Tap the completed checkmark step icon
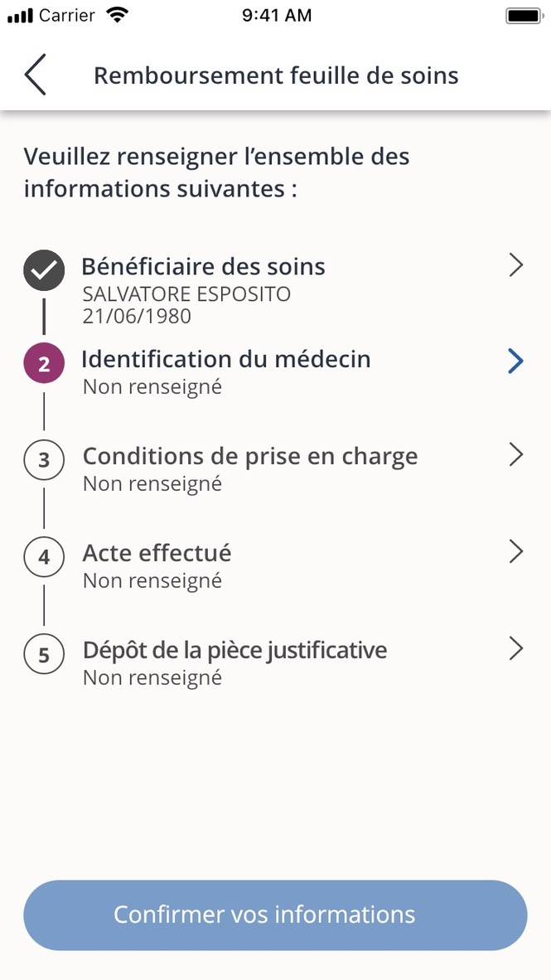 [x=43, y=270]
